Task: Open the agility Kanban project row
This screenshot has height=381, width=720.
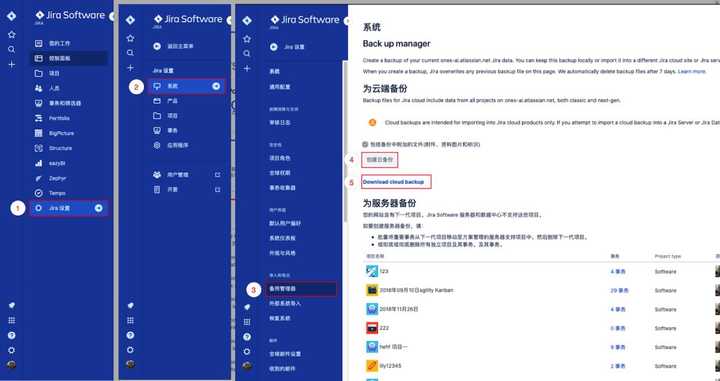Action: tap(416, 290)
